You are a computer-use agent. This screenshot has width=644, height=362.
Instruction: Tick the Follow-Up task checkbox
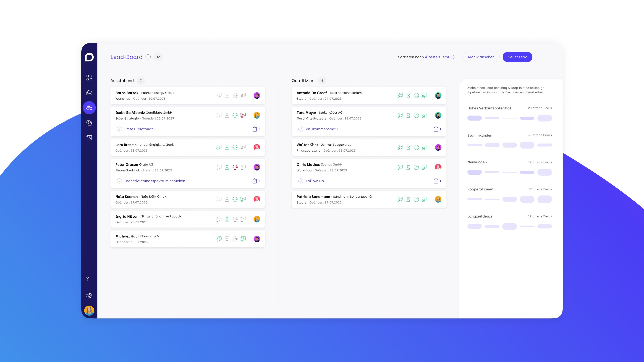click(x=301, y=181)
